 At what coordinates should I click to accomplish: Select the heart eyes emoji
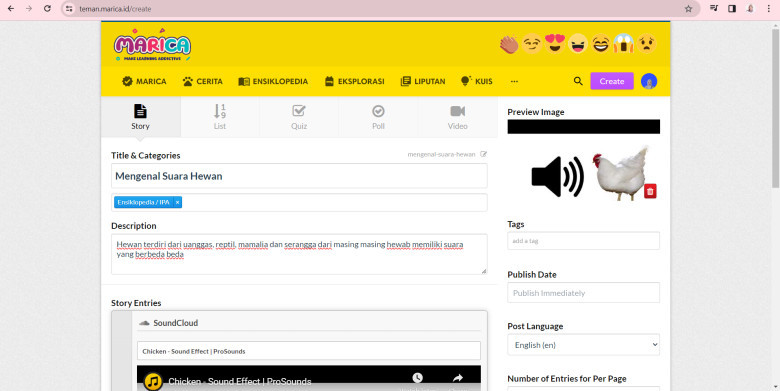pos(555,44)
